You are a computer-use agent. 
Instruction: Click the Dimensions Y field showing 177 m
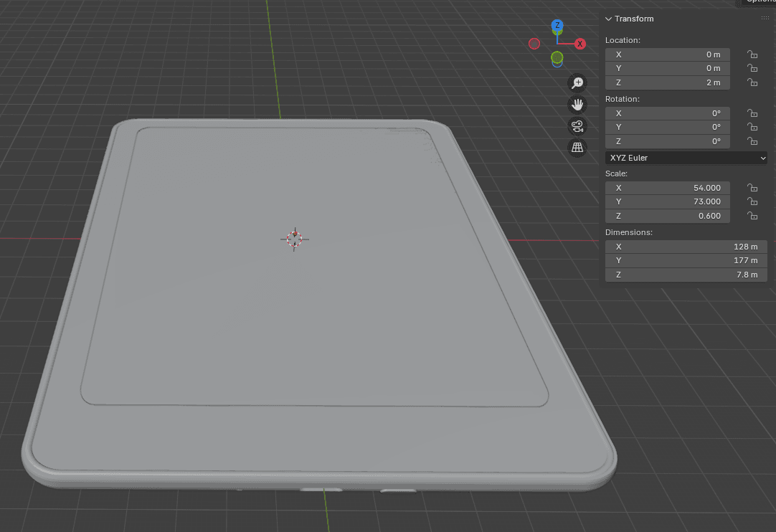point(686,260)
